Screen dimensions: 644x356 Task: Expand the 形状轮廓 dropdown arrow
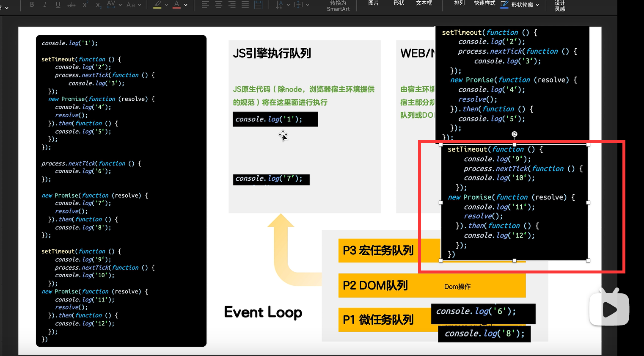click(x=537, y=5)
